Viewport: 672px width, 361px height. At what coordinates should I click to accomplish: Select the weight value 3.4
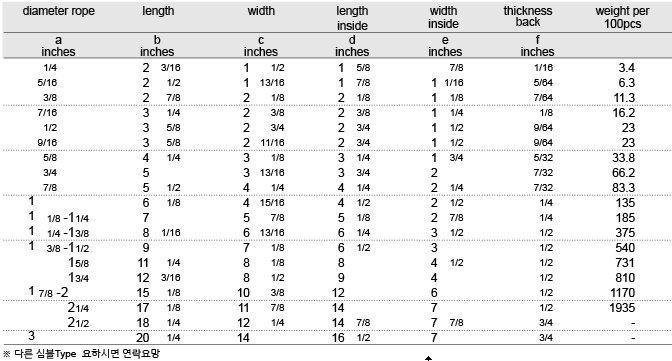[x=627, y=68]
